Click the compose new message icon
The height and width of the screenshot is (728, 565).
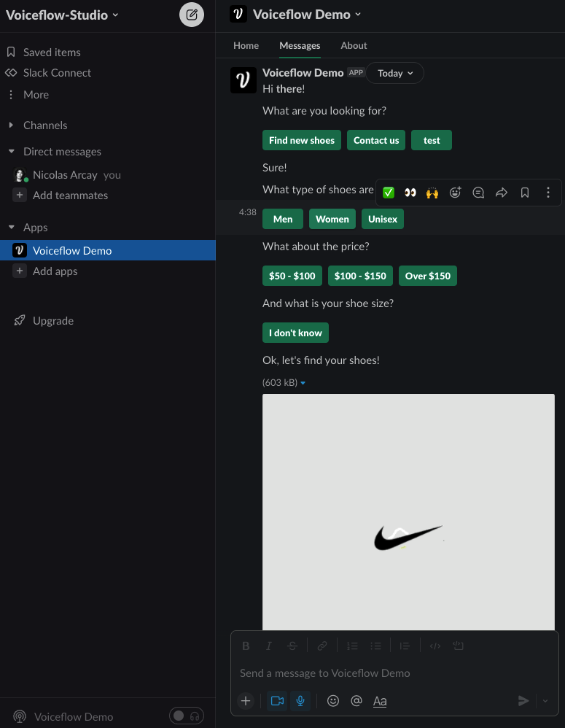tap(192, 15)
